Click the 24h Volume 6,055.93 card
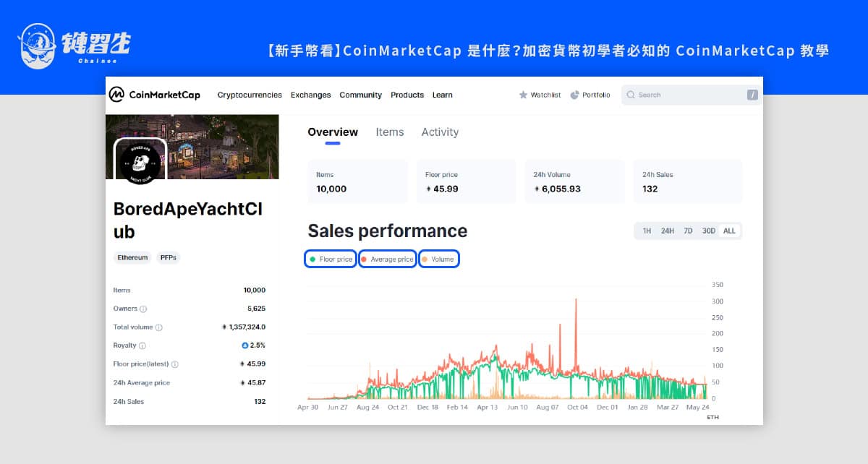This screenshot has width=868, height=464. pos(575,181)
